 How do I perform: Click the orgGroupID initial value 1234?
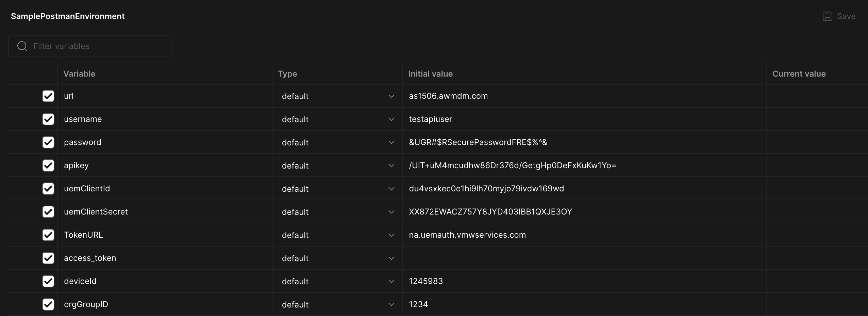tap(418, 304)
